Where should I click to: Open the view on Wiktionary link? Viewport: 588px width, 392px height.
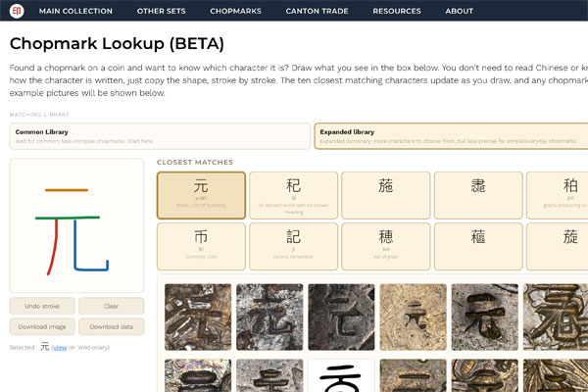coord(60,348)
